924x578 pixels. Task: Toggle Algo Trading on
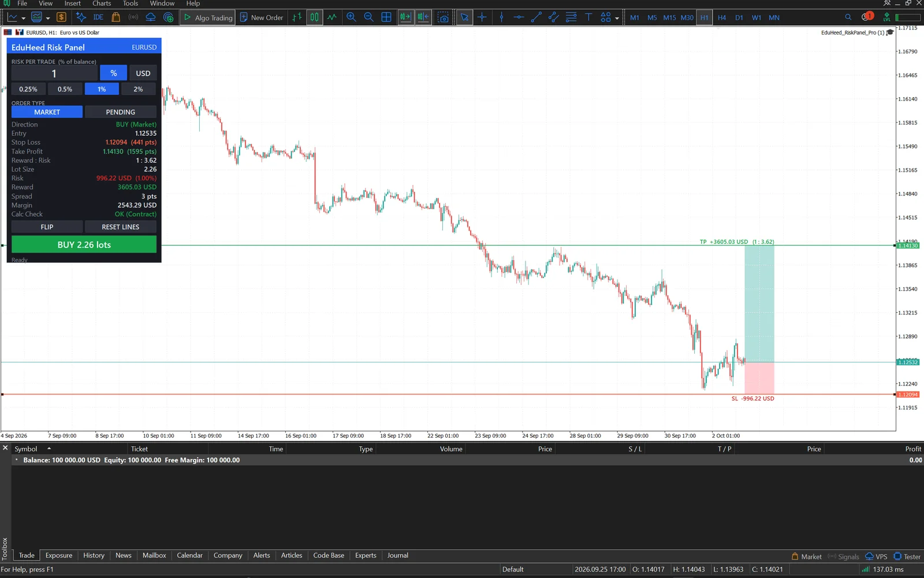coord(208,17)
